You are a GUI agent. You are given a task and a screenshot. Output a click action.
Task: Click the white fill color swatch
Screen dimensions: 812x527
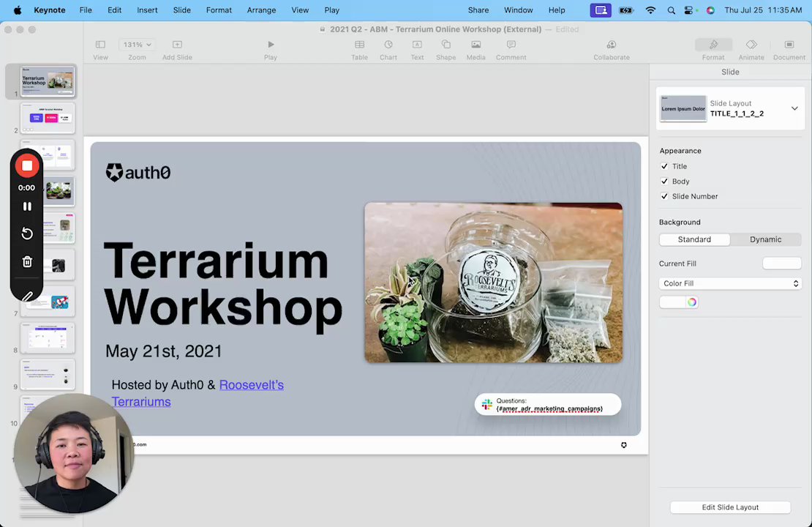(673, 302)
